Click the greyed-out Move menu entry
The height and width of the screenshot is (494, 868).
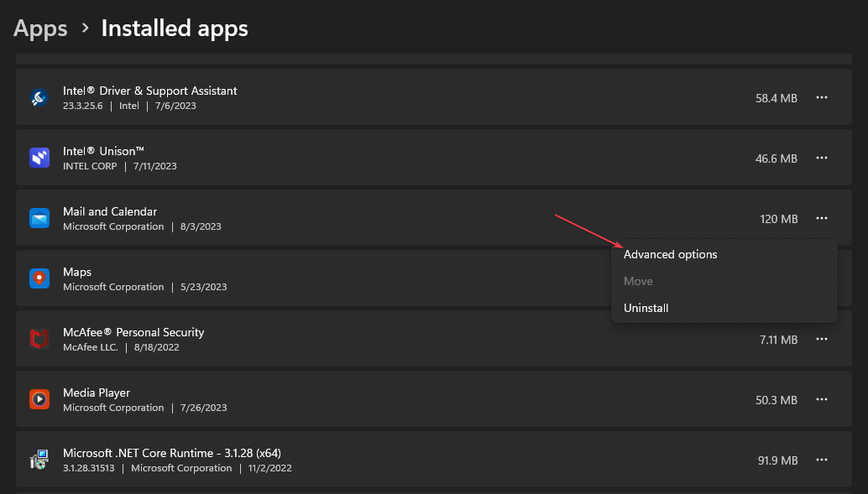[x=638, y=281]
